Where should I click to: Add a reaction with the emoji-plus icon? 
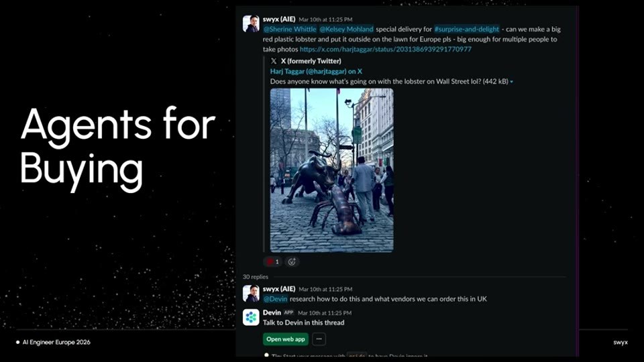click(x=292, y=262)
